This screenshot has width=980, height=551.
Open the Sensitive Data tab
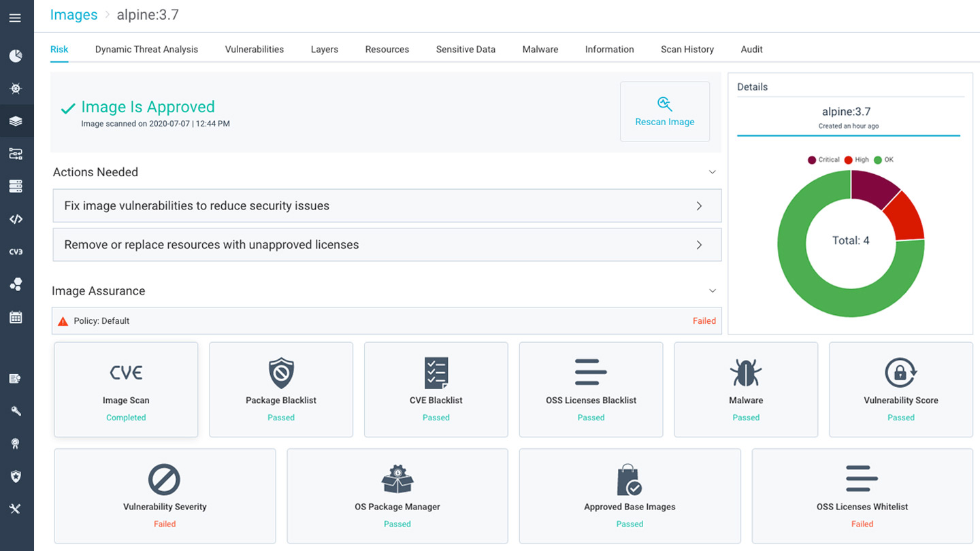465,49
